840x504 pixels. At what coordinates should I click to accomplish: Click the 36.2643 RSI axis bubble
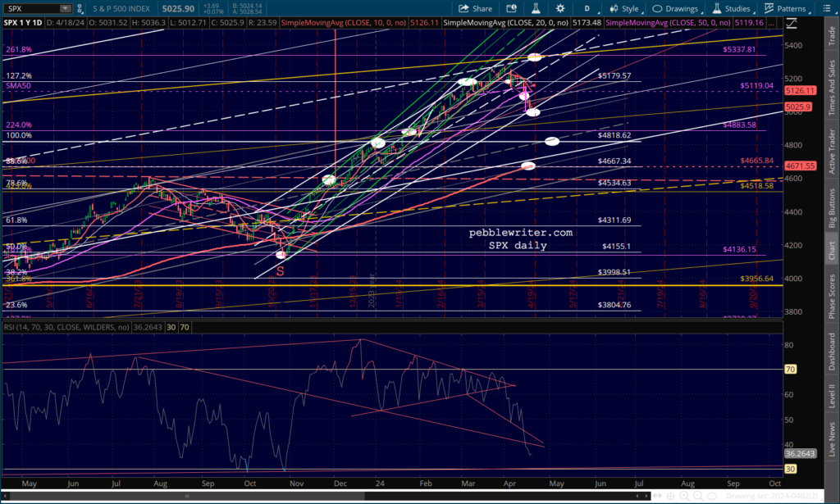[801, 453]
